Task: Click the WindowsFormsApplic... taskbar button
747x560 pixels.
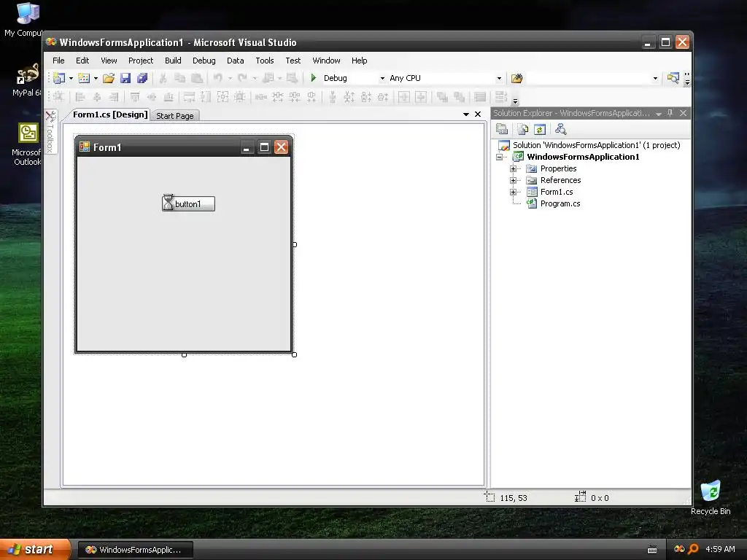Action: click(x=135, y=550)
